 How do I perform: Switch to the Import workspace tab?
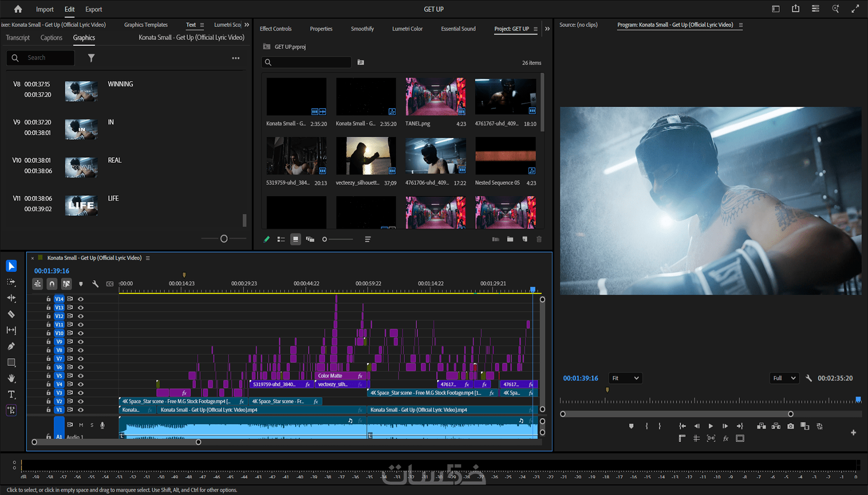tap(45, 9)
